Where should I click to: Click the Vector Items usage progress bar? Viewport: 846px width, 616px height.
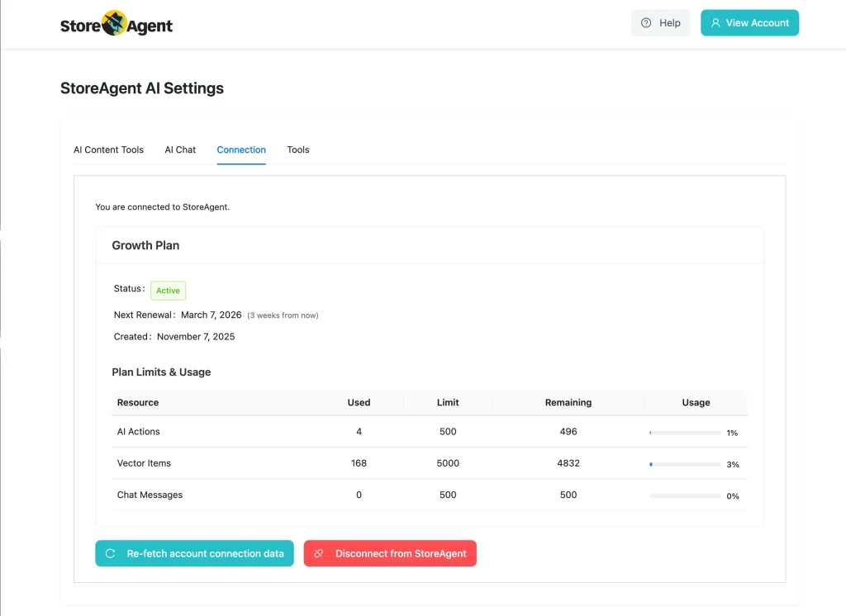click(686, 463)
